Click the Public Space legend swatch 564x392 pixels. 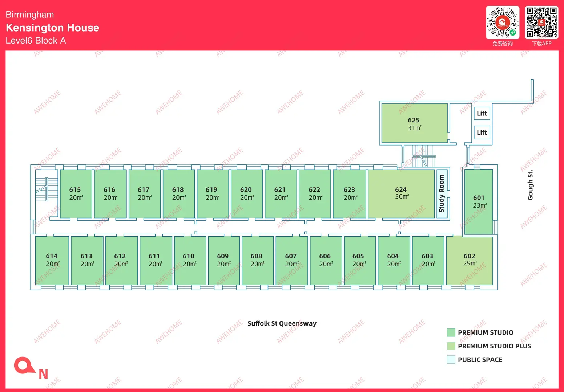coord(451,360)
